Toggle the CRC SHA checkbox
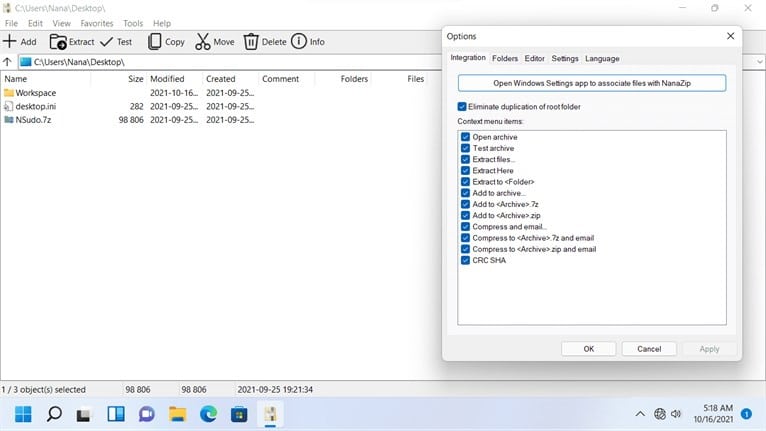The height and width of the screenshot is (431, 766). click(466, 260)
